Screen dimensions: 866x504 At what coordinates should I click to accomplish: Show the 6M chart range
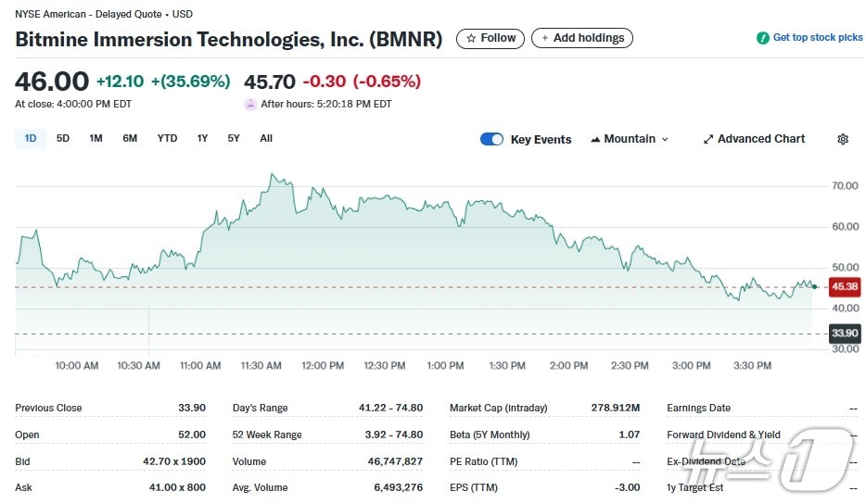(130, 139)
